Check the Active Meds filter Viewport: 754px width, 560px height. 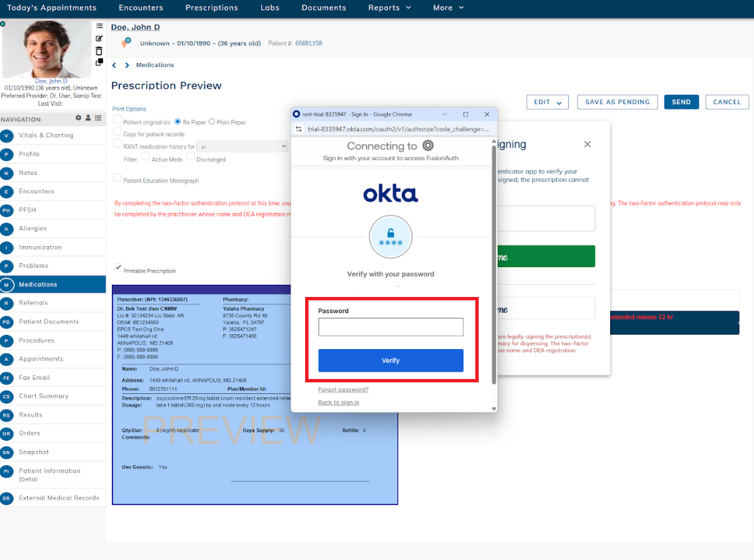(145, 157)
